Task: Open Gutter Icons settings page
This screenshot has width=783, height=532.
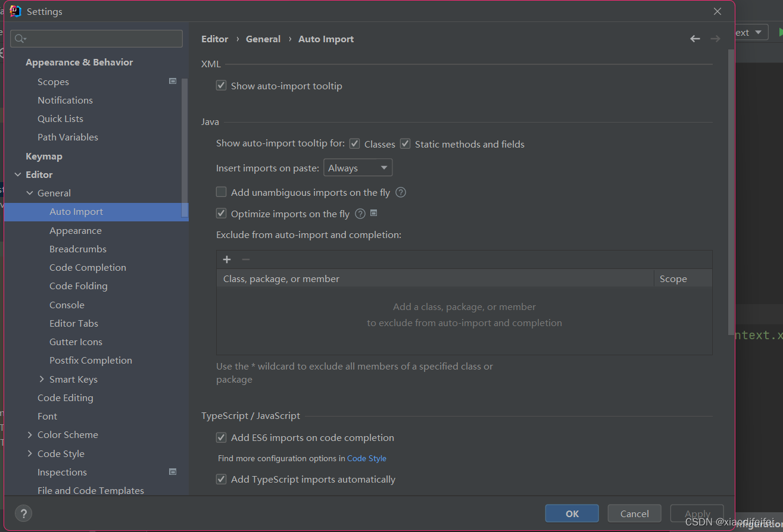Action: pyautogui.click(x=76, y=342)
